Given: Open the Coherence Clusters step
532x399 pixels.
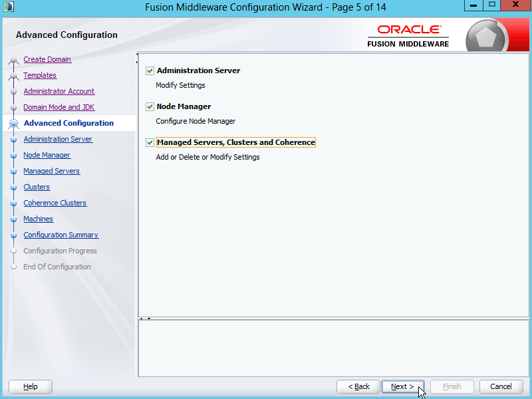Looking at the screenshot, I should pos(55,203).
